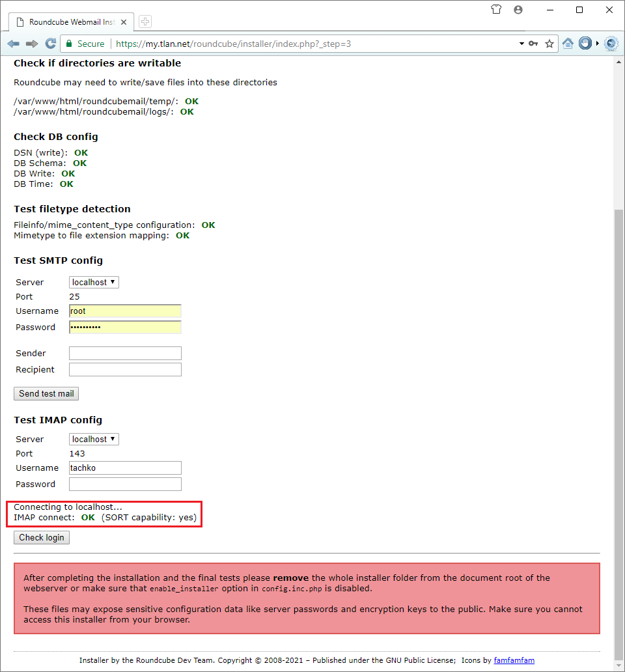The image size is (625, 672).
Task: Select the Roundcube Webmail Installer tab
Action: click(x=72, y=21)
